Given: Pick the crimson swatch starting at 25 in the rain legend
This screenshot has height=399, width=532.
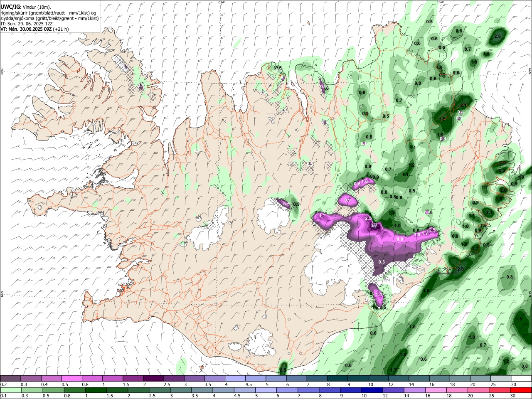Looking at the screenshot, I should [500, 390].
